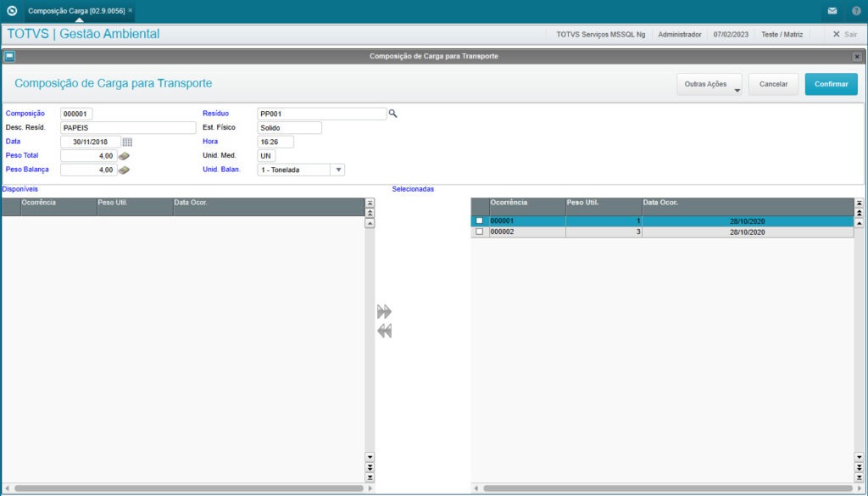868x496 pixels.
Task: Select occurrence cell 000002
Action: (x=527, y=232)
